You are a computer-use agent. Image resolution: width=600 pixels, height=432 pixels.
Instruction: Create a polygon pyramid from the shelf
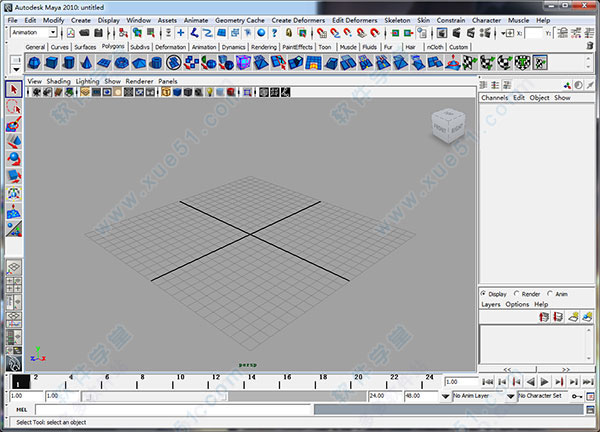[139, 63]
